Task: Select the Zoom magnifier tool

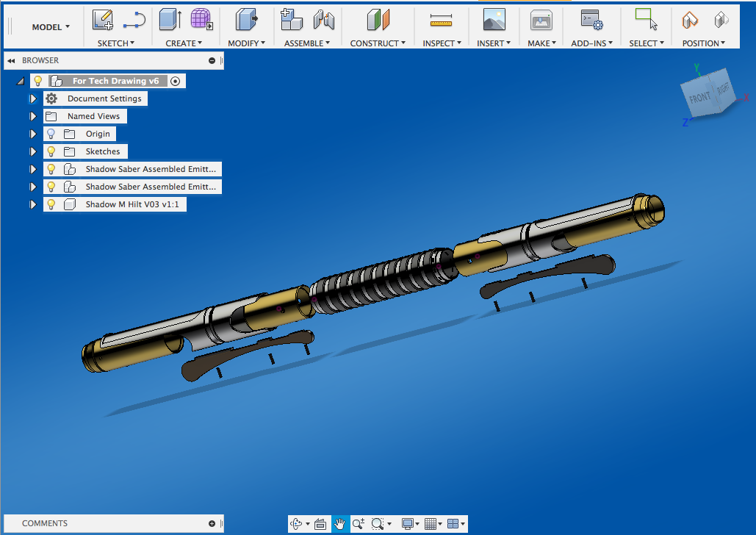Action: coord(358,524)
